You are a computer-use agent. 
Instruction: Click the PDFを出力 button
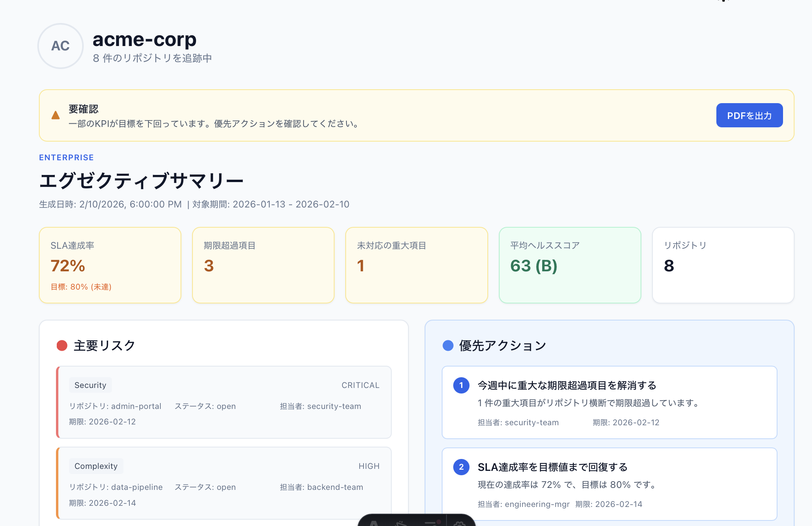coord(749,115)
